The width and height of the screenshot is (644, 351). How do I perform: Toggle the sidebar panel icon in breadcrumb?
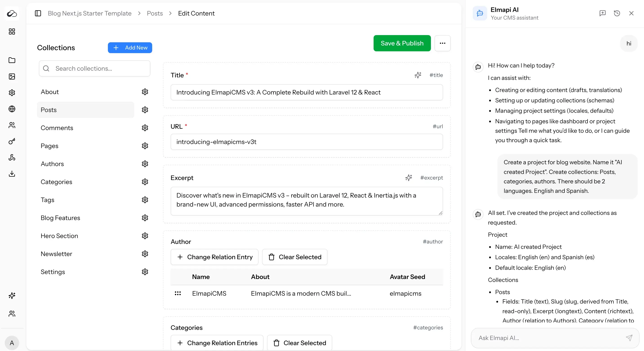pos(38,13)
